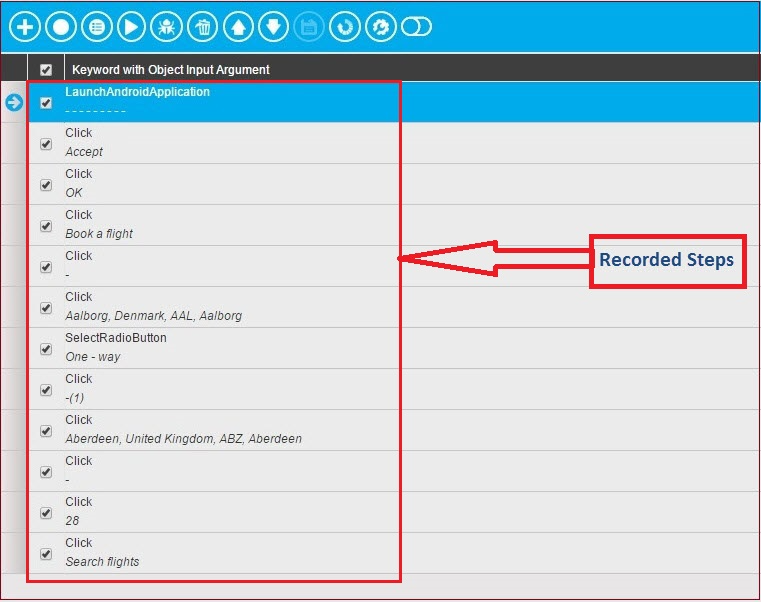Uncheck the SelectRadioButton One-way checkbox
This screenshot has width=761, height=602.
tap(46, 349)
